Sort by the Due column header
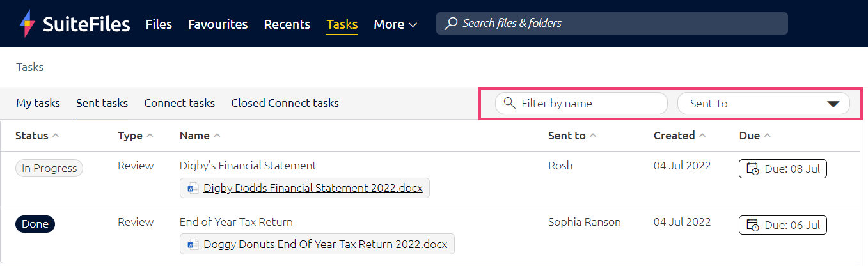Viewport: 868px width, 266px height. tap(755, 136)
